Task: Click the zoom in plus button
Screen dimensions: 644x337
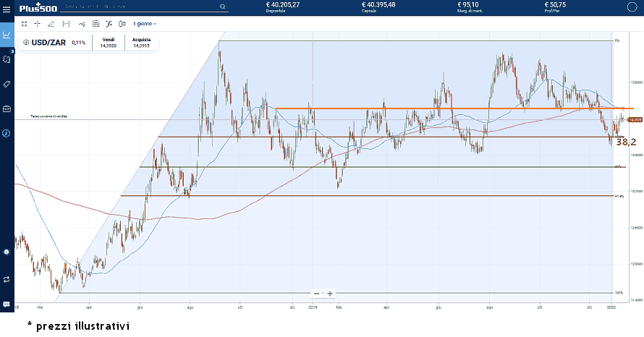Action: coord(330,294)
